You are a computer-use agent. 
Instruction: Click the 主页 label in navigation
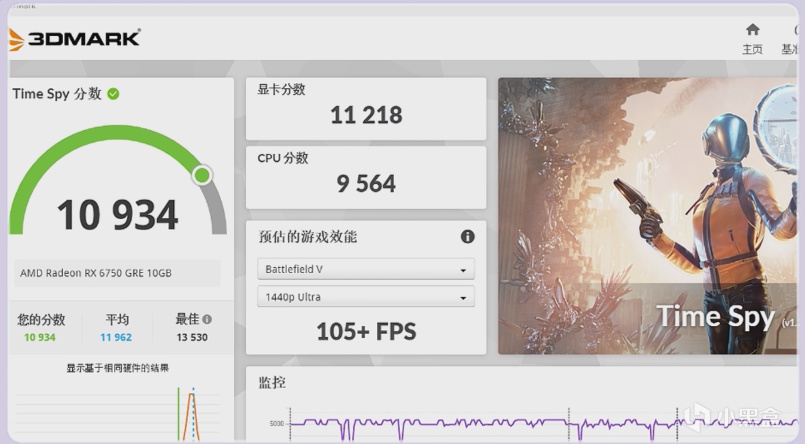tap(752, 49)
